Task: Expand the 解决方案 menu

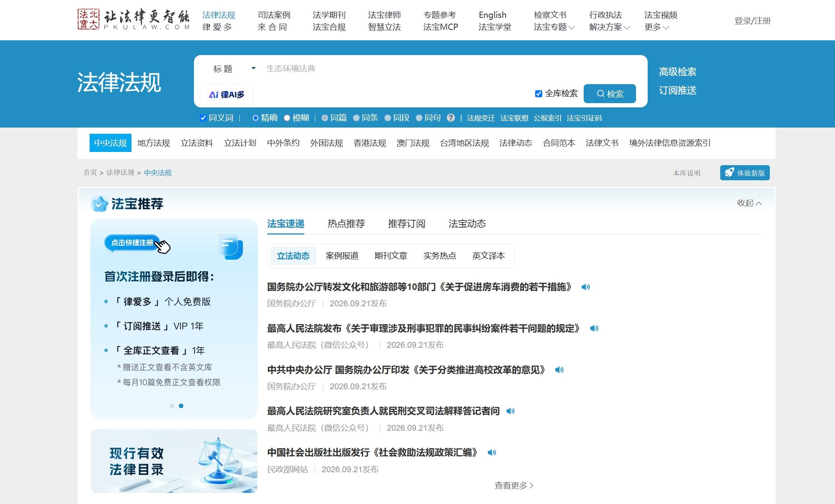Action: point(610,27)
